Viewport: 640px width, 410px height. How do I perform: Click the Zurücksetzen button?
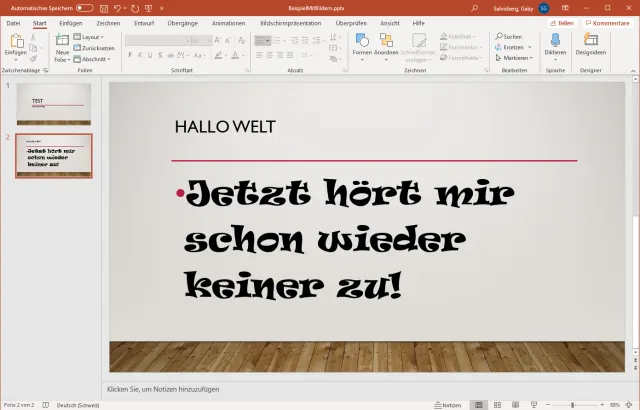pos(94,48)
